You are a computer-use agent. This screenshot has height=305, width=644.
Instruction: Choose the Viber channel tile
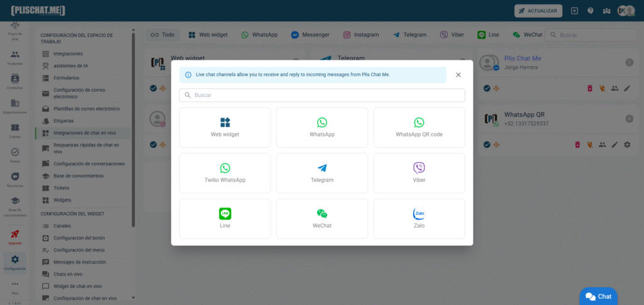point(419,173)
